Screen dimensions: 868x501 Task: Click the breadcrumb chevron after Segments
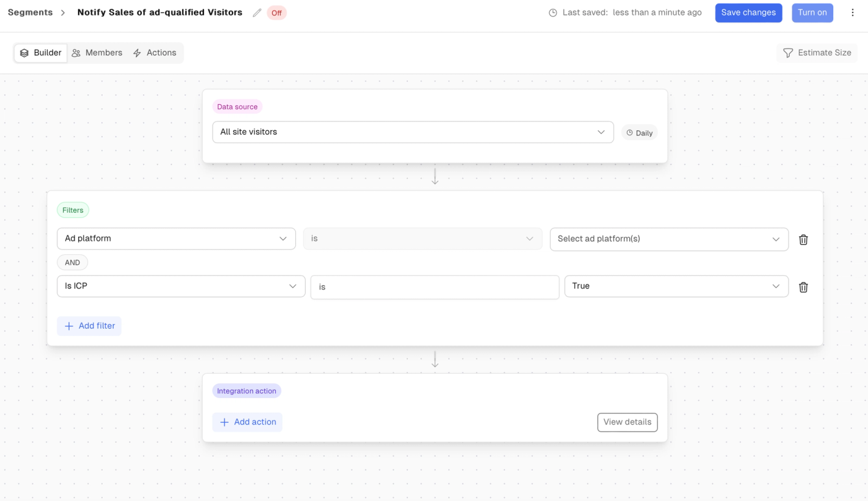click(x=63, y=13)
